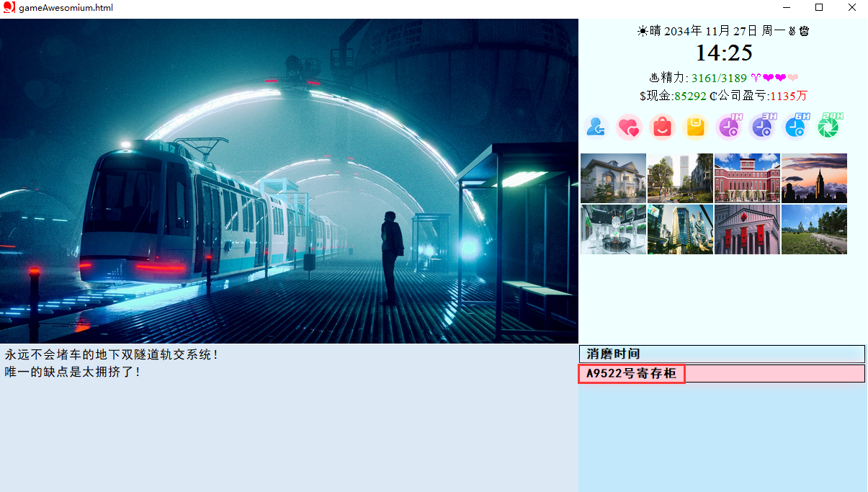Open the red shopping bag icon
The height and width of the screenshot is (492, 868).
(x=662, y=128)
